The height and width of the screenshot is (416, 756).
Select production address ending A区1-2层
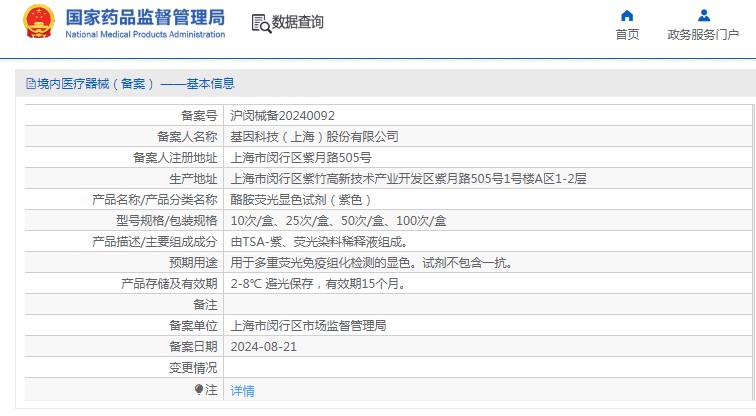click(408, 179)
